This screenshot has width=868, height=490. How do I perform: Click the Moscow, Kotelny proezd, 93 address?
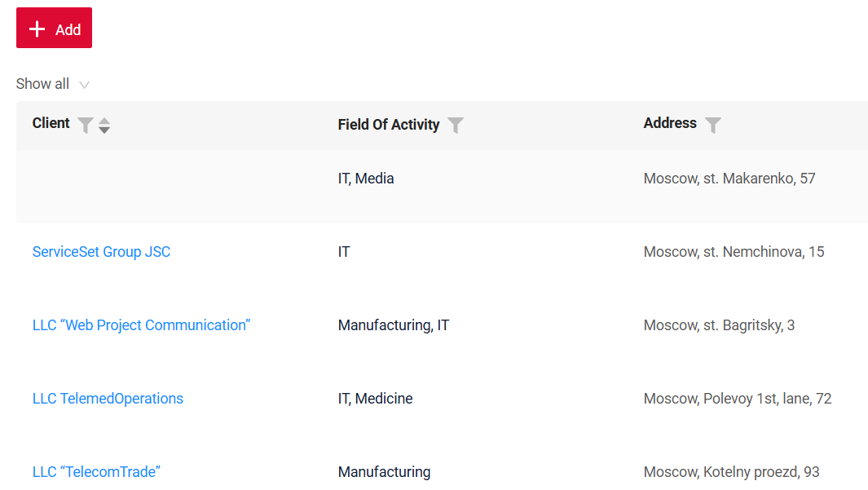coord(731,472)
